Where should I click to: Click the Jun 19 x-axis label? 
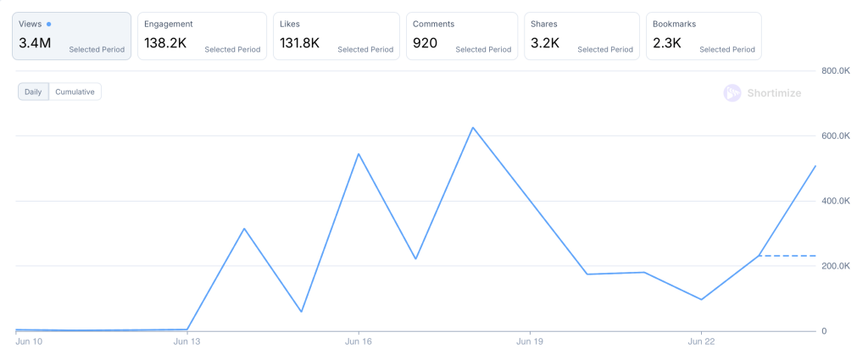point(529,341)
